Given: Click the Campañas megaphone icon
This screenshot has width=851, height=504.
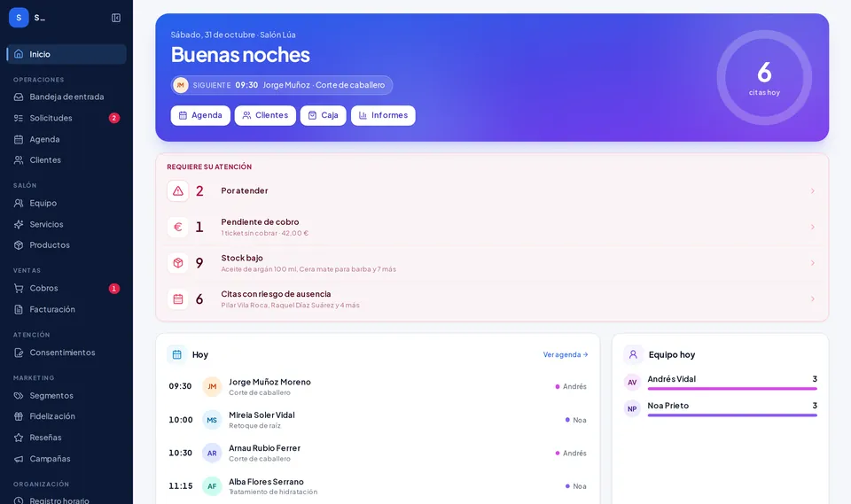Looking at the screenshot, I should tap(19, 459).
